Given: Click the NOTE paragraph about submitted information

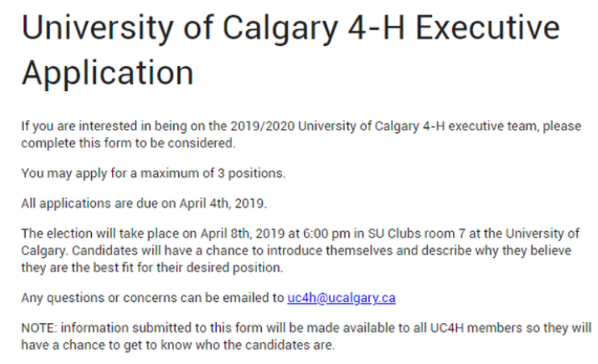Looking at the screenshot, I should tap(306, 336).
